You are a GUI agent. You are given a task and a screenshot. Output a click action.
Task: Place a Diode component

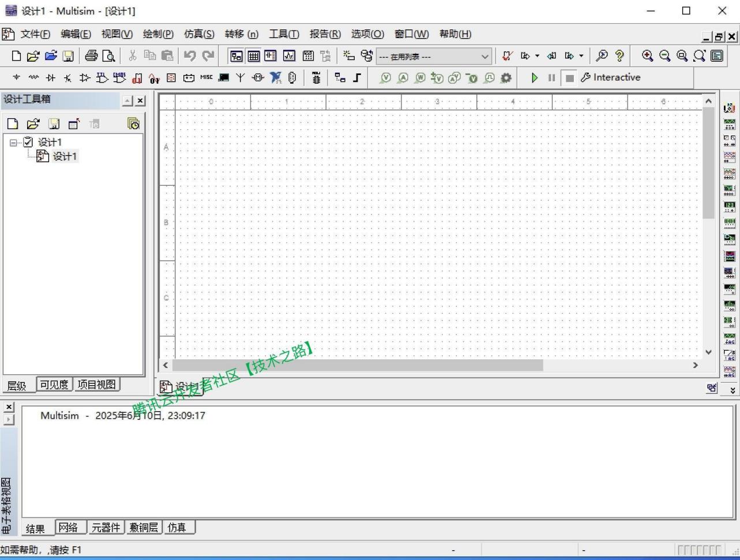(x=51, y=77)
